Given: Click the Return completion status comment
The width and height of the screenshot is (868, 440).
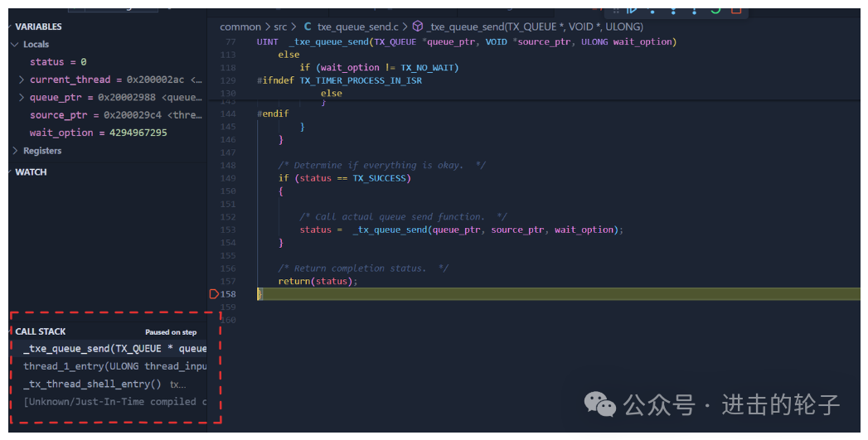Looking at the screenshot, I should [363, 268].
